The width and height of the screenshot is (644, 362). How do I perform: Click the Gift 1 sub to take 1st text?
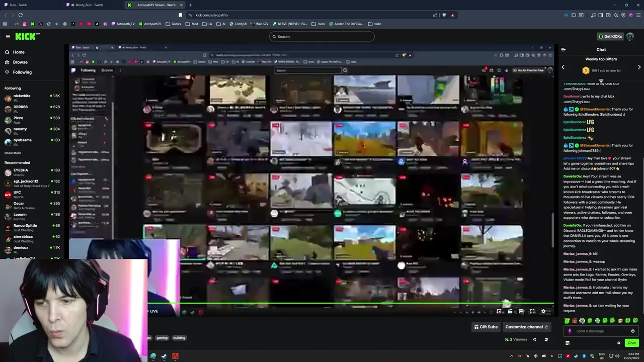pyautogui.click(x=606, y=70)
